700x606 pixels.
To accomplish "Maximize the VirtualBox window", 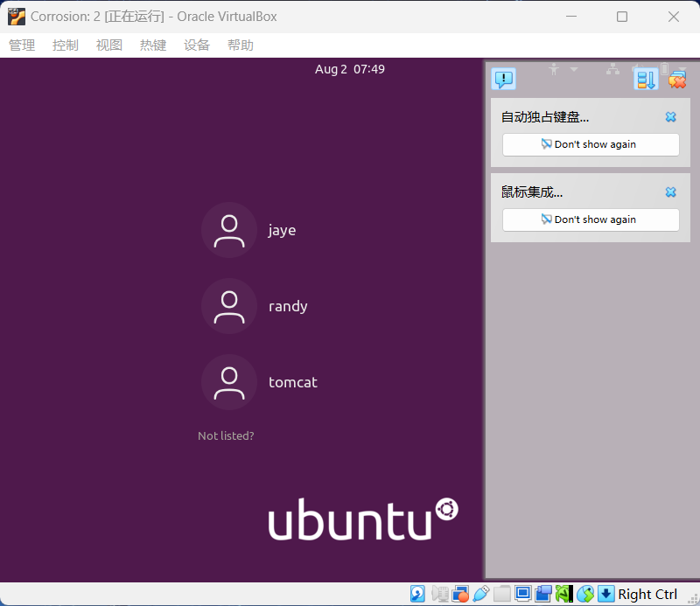I will click(x=622, y=17).
